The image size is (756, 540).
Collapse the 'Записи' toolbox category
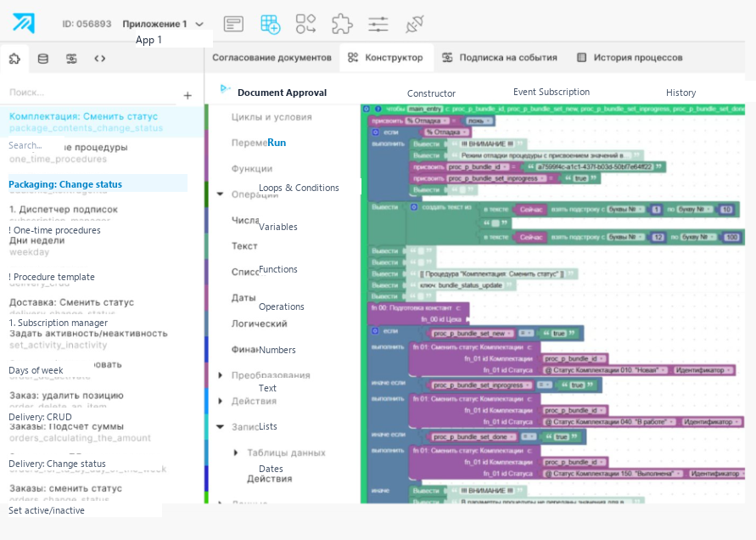(220, 426)
